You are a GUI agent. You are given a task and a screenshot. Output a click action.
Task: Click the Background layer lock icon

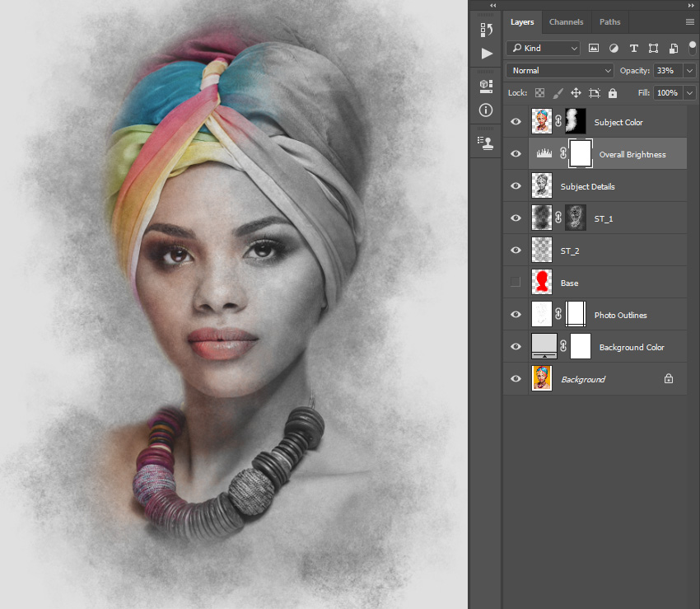click(x=669, y=378)
